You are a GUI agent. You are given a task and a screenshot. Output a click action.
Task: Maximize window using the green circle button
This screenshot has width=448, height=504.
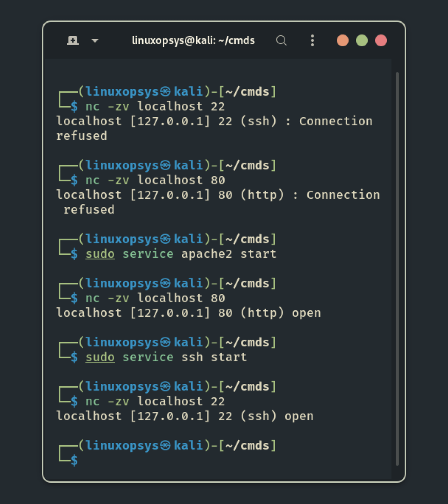click(362, 40)
